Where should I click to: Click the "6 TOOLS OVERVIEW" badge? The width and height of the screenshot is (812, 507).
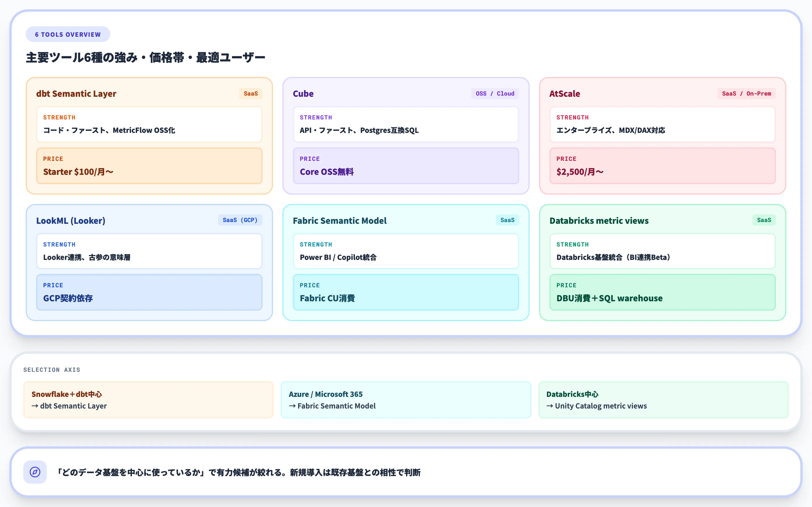click(x=67, y=34)
